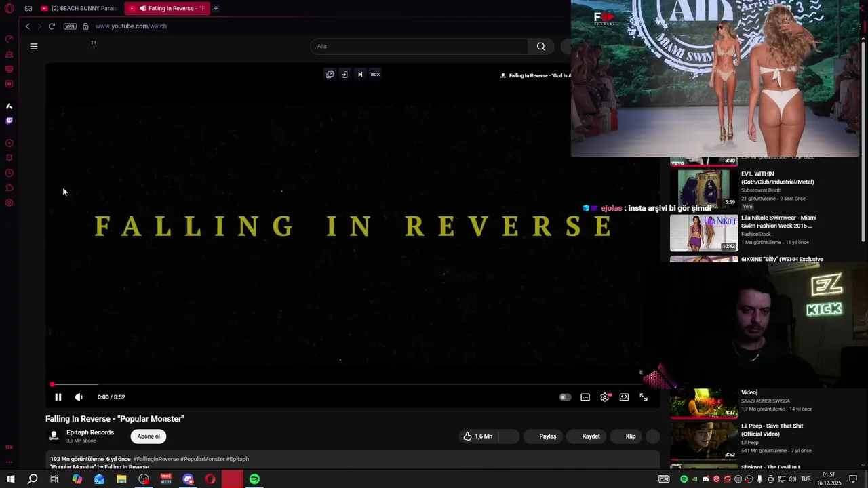Open the sidebar three-dots more menu
This screenshot has height=488, width=868.
pos(9,462)
